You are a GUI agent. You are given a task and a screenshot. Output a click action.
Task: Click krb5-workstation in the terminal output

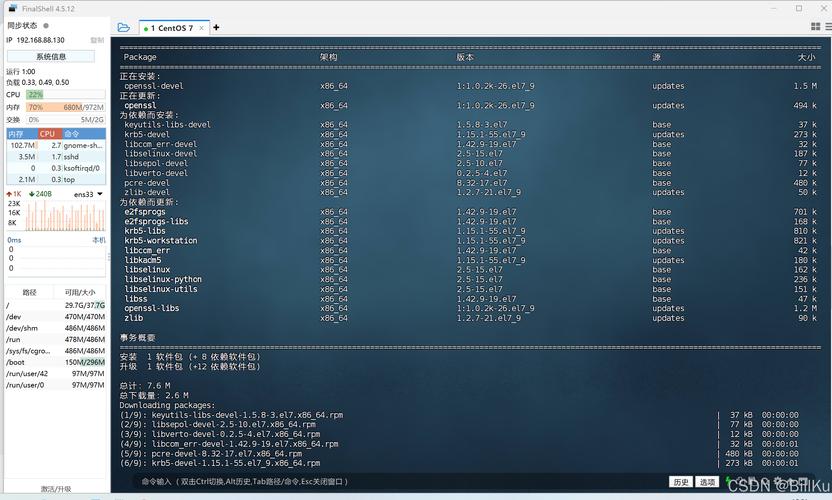pyautogui.click(x=161, y=240)
